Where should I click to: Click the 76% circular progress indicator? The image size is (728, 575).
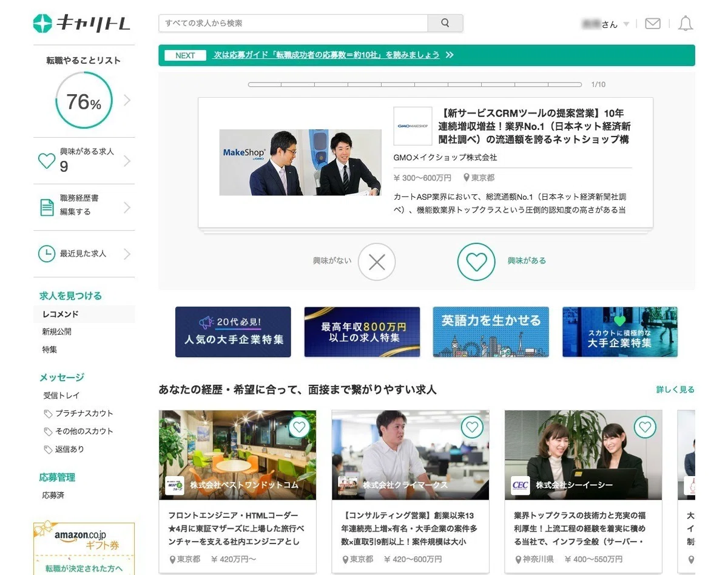(84, 100)
